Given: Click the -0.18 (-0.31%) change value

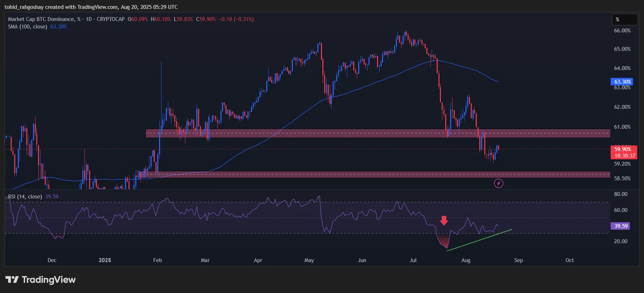Looking at the screenshot, I should pyautogui.click(x=236, y=19).
